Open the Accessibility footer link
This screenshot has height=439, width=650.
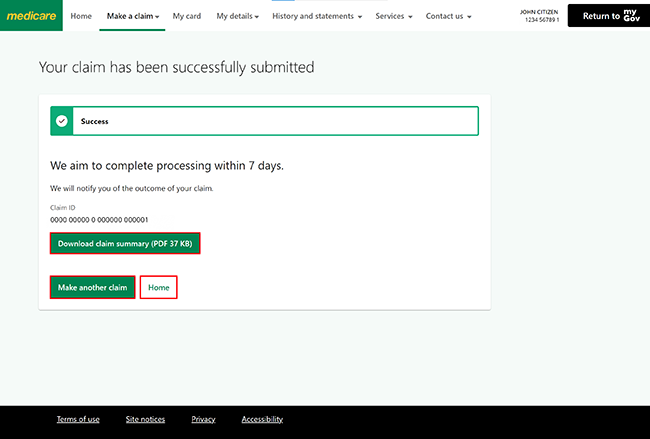point(262,419)
